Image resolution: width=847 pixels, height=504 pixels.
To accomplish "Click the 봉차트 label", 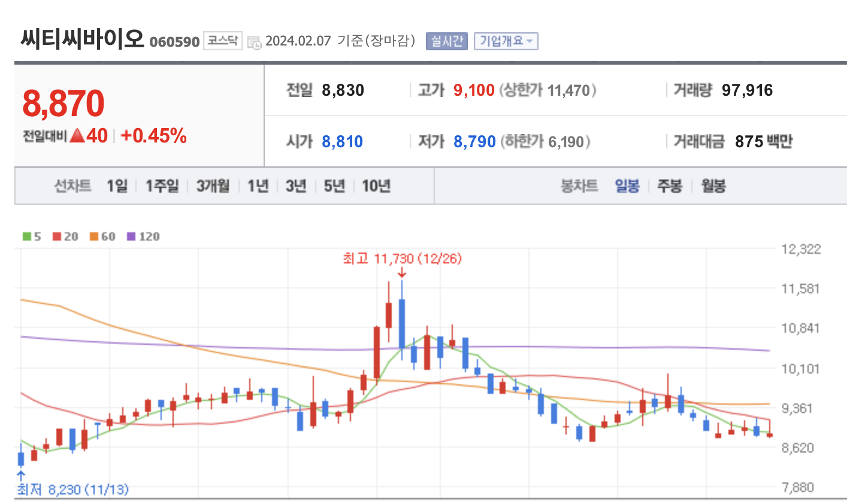I will (579, 186).
